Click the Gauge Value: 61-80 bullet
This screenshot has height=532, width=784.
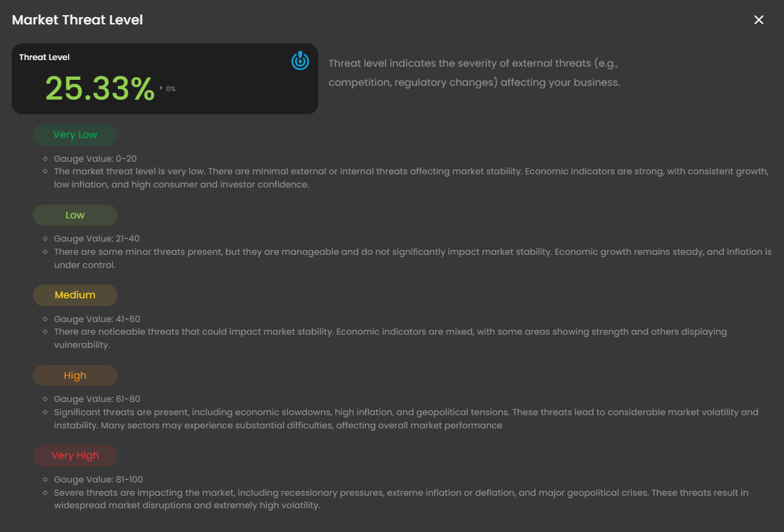coord(97,399)
